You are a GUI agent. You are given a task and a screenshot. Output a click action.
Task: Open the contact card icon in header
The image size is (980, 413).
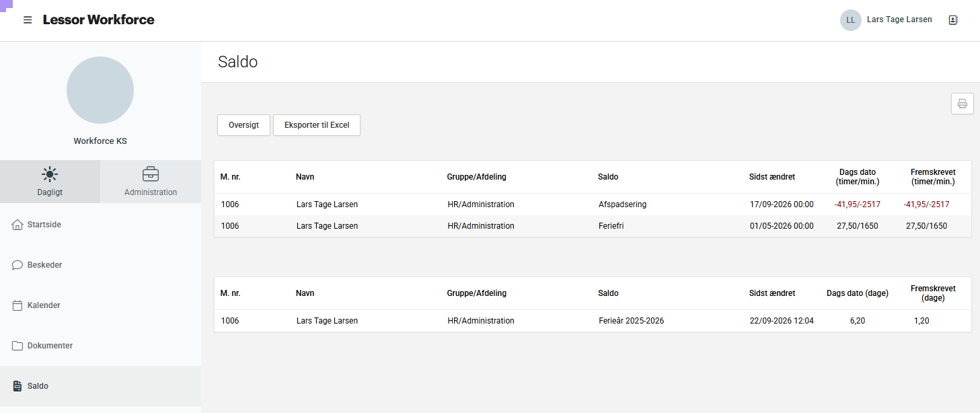click(953, 20)
